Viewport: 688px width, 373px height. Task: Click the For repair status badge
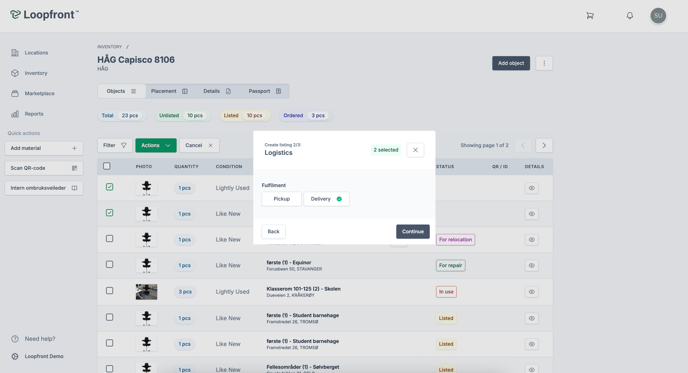[x=451, y=266]
